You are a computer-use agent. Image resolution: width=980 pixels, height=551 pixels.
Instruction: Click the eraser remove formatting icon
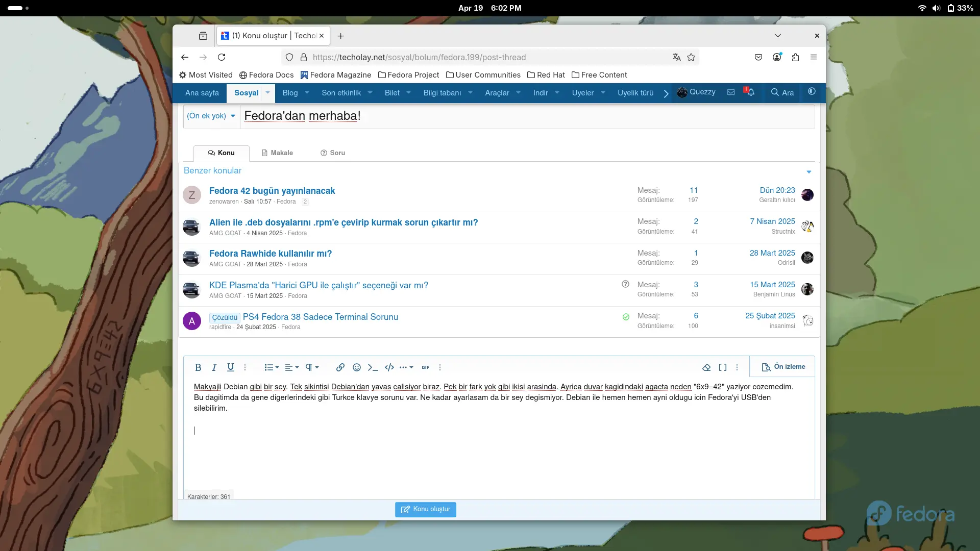point(706,367)
